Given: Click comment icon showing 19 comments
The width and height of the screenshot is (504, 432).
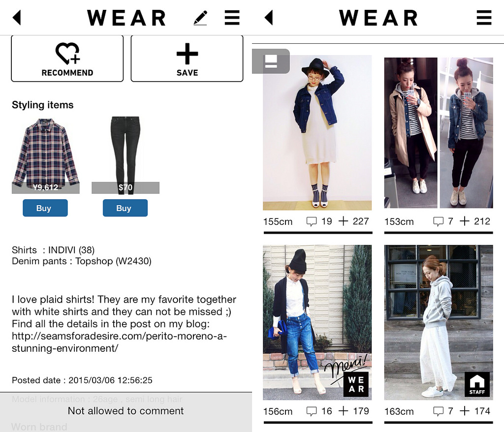Looking at the screenshot, I should (311, 221).
